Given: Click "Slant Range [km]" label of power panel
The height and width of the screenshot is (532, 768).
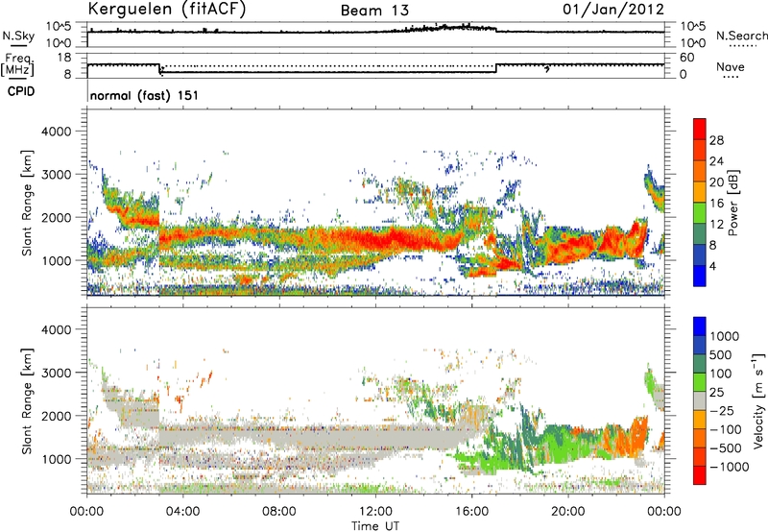Looking at the screenshot, I should pos(27,204).
